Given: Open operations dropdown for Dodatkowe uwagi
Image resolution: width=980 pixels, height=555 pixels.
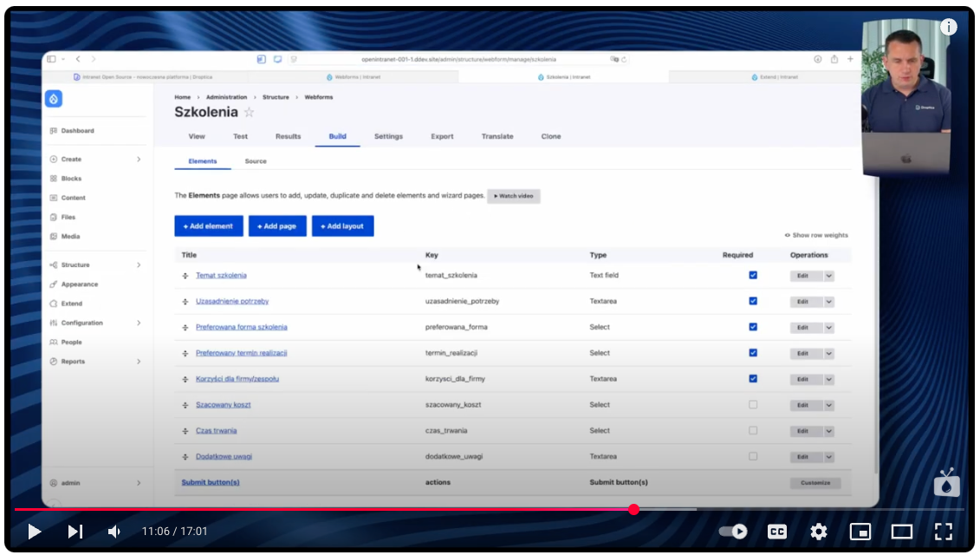Looking at the screenshot, I should pyautogui.click(x=828, y=457).
